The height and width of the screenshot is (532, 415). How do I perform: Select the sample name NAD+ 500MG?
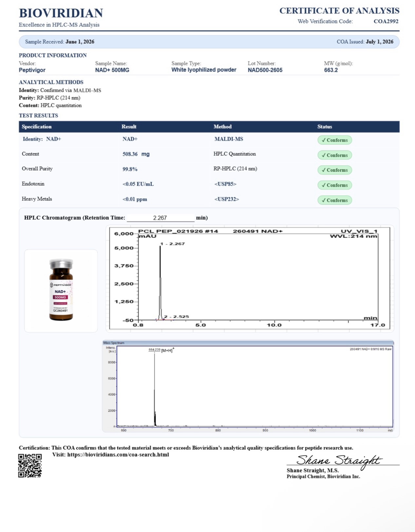112,70
